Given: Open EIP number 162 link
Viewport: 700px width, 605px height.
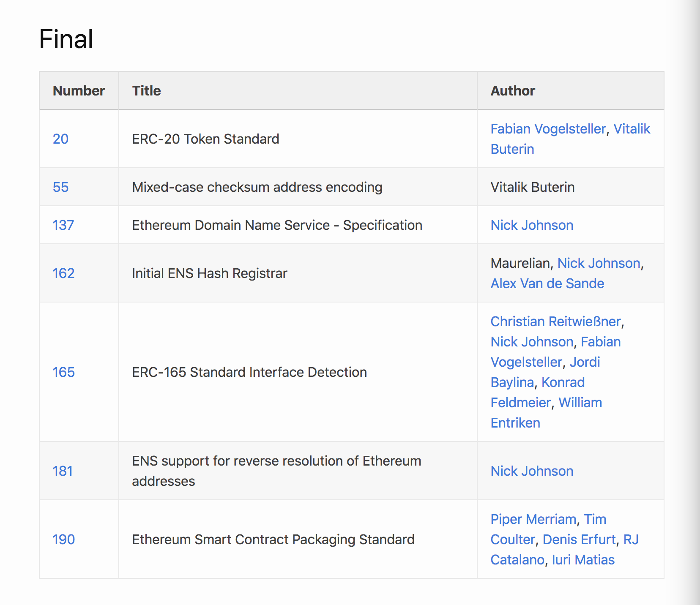Looking at the screenshot, I should [x=63, y=273].
